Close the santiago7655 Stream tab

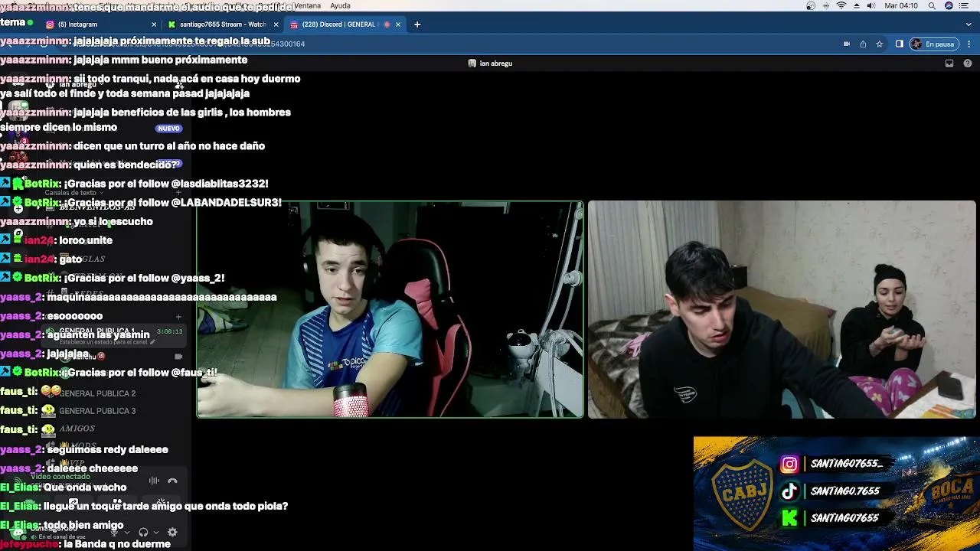pyautogui.click(x=276, y=24)
